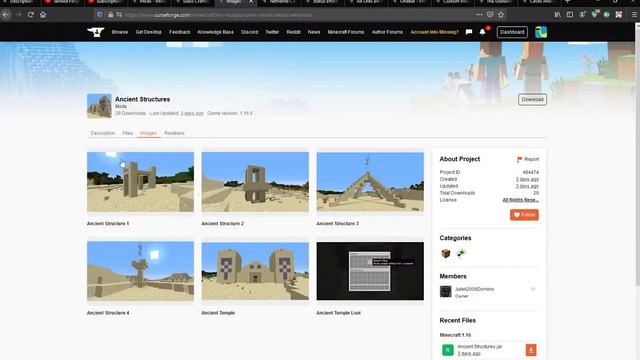Reload the page with the refresh icon

(x=31, y=15)
